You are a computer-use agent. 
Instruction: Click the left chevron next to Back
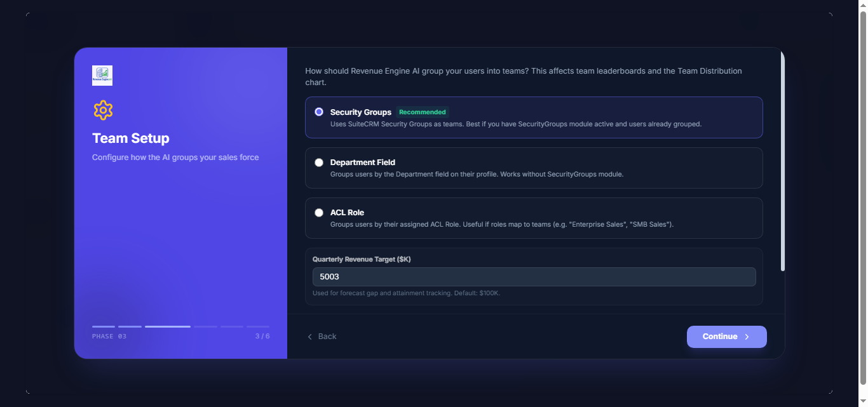[x=309, y=337]
